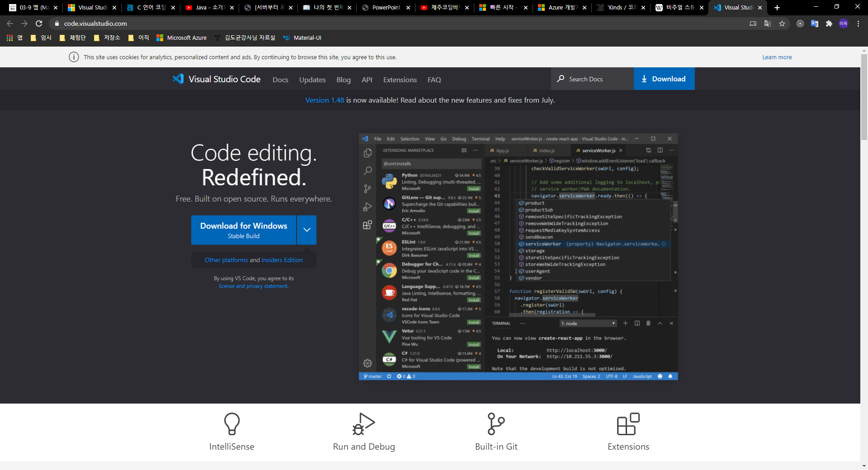The height and width of the screenshot is (470, 868).
Task: Bookmark this page with the star icon
Action: [782, 23]
